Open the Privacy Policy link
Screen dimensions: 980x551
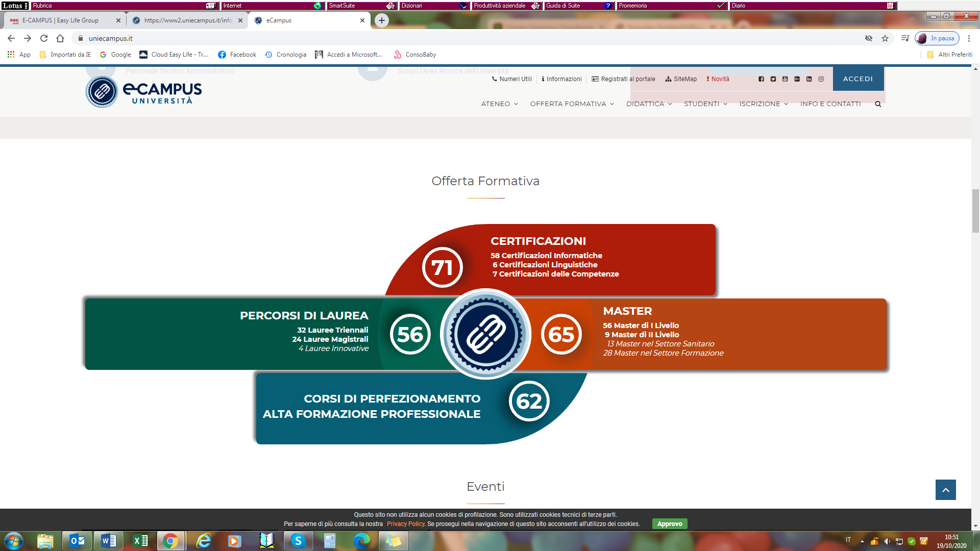(406, 524)
